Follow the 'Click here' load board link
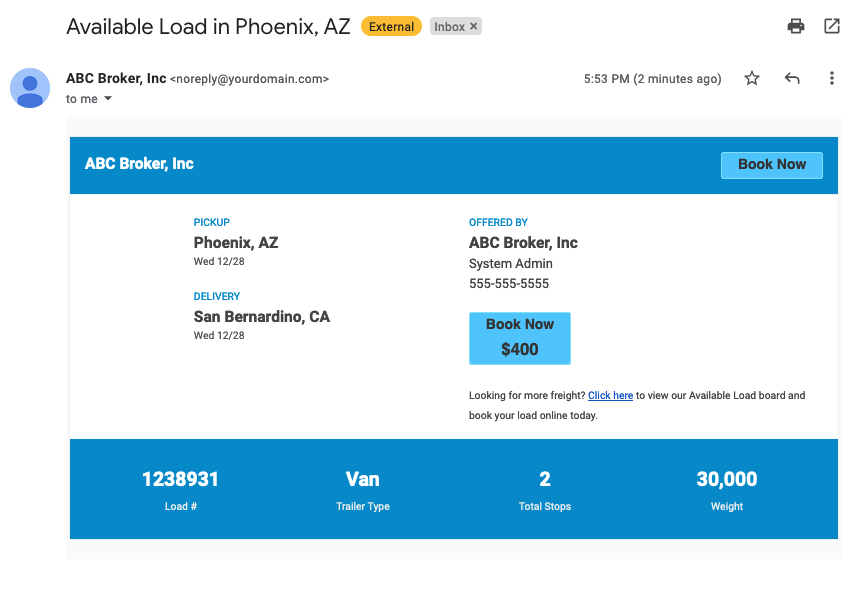The width and height of the screenshot is (851, 612). [x=611, y=396]
